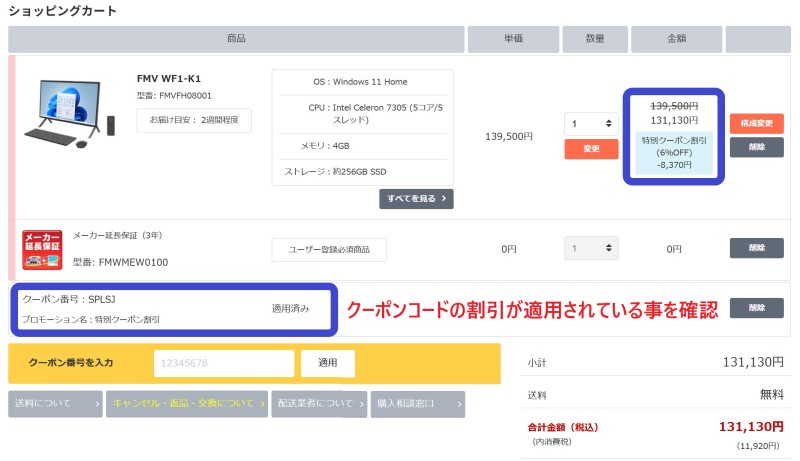Click the 適用済み coupon status text
This screenshot has height=461, width=800.
[290, 308]
